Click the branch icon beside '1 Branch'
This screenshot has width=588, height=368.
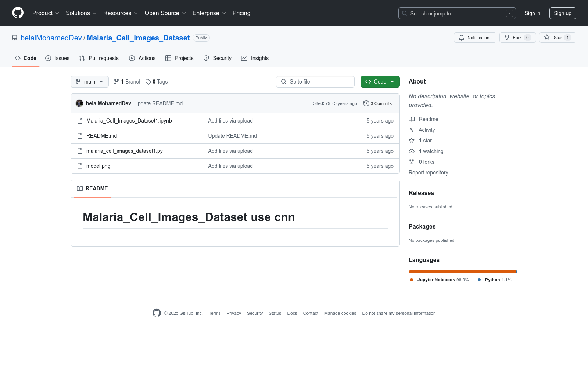pos(116,82)
